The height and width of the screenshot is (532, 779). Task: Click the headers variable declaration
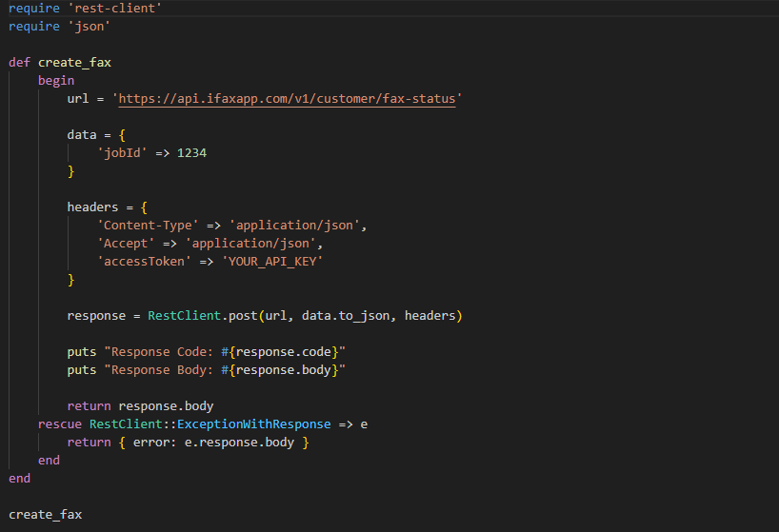pyautogui.click(x=92, y=207)
